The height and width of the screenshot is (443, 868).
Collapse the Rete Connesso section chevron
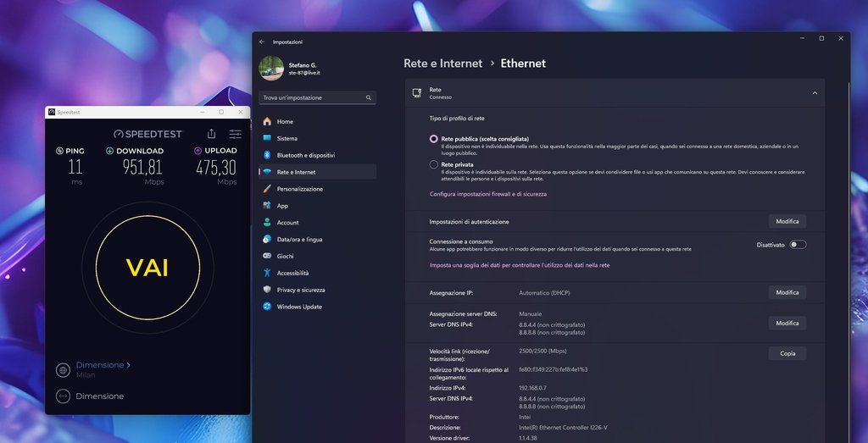tap(815, 93)
